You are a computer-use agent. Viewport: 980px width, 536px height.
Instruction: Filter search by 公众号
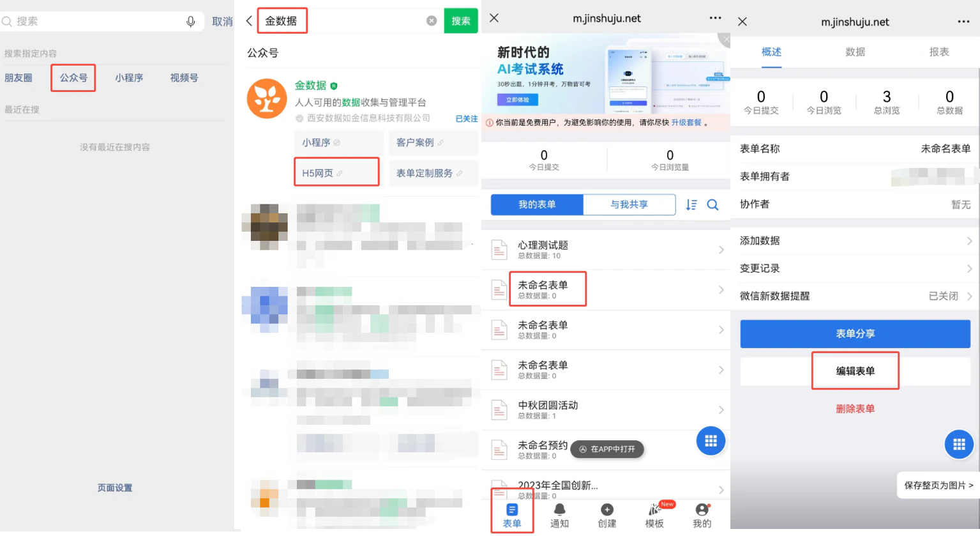tap(73, 78)
